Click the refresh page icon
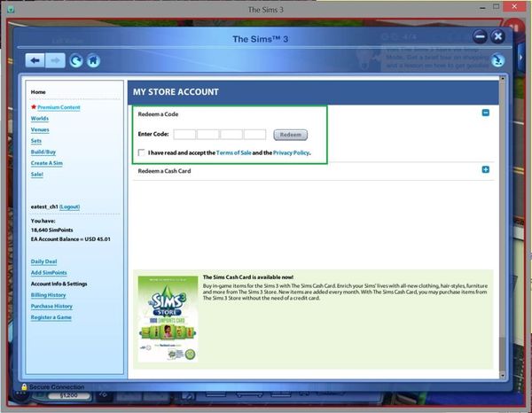Screen dimensions: 532x413 (x=76, y=60)
